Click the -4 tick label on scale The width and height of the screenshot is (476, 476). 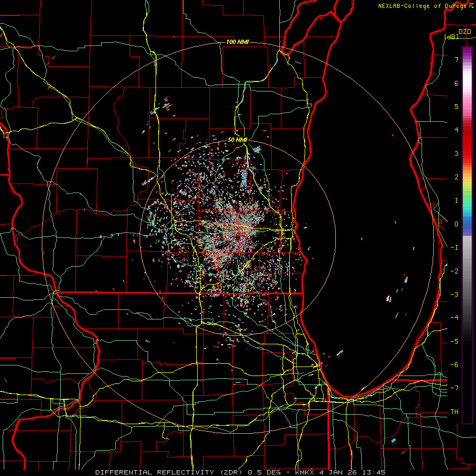(x=454, y=318)
